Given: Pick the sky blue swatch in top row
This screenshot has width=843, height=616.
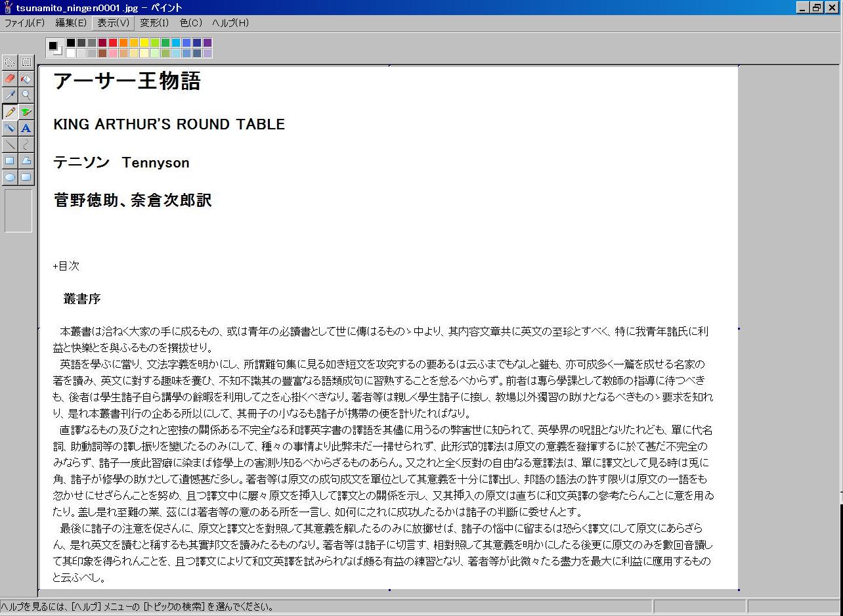Looking at the screenshot, I should point(176,43).
